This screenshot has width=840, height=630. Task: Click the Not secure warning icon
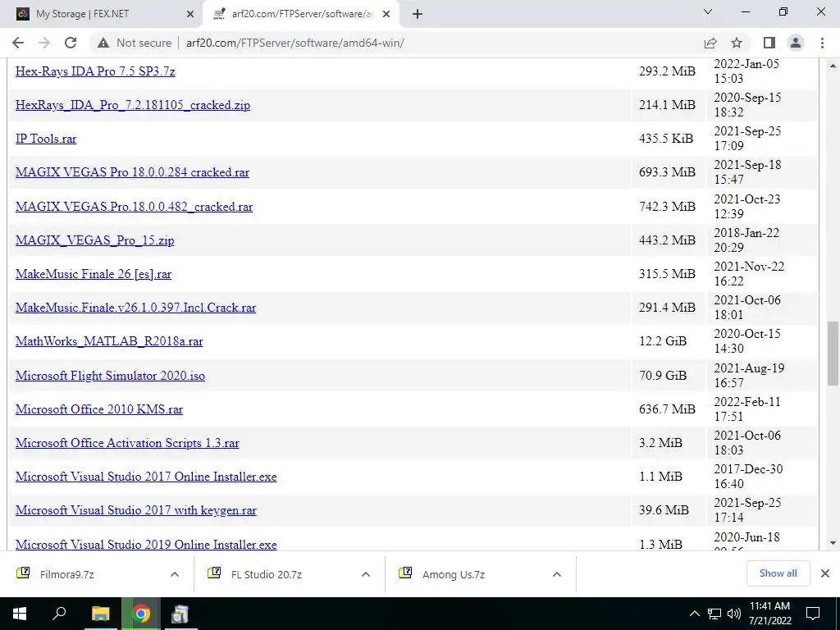[103, 43]
